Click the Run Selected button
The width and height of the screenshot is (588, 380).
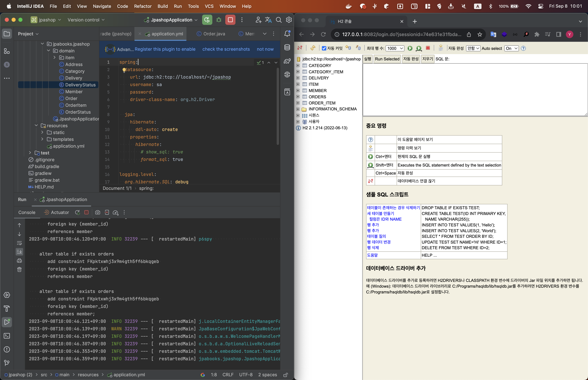(387, 59)
